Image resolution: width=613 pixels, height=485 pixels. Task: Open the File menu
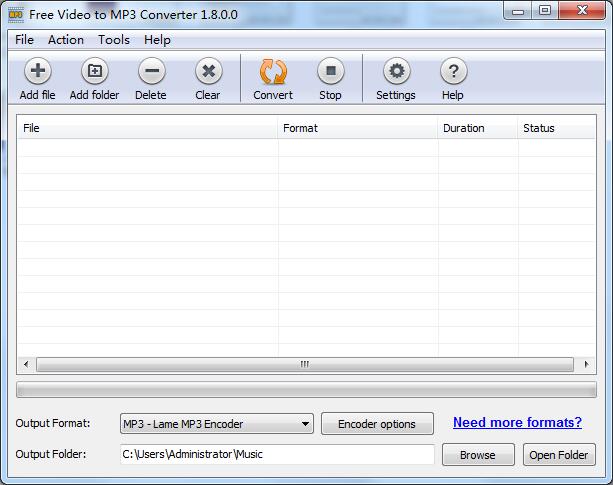coord(24,40)
